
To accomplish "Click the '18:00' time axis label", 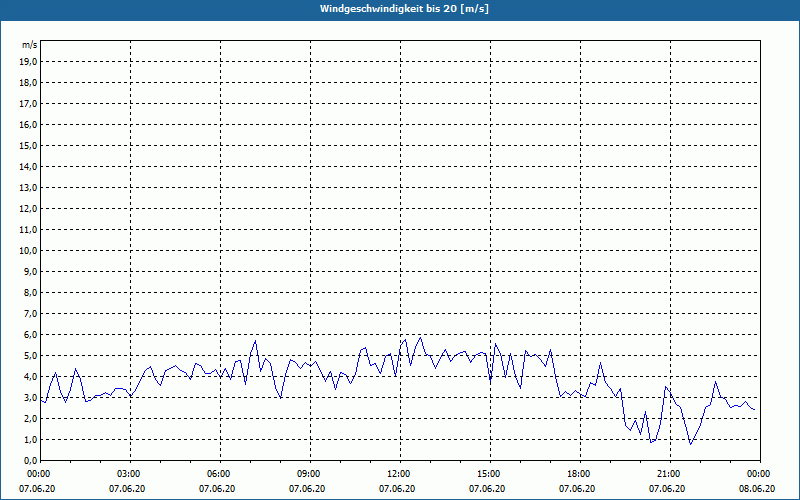I will 580,474.
